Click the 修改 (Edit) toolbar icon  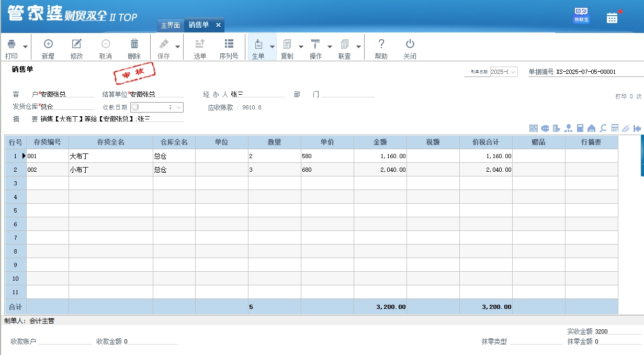coord(77,44)
